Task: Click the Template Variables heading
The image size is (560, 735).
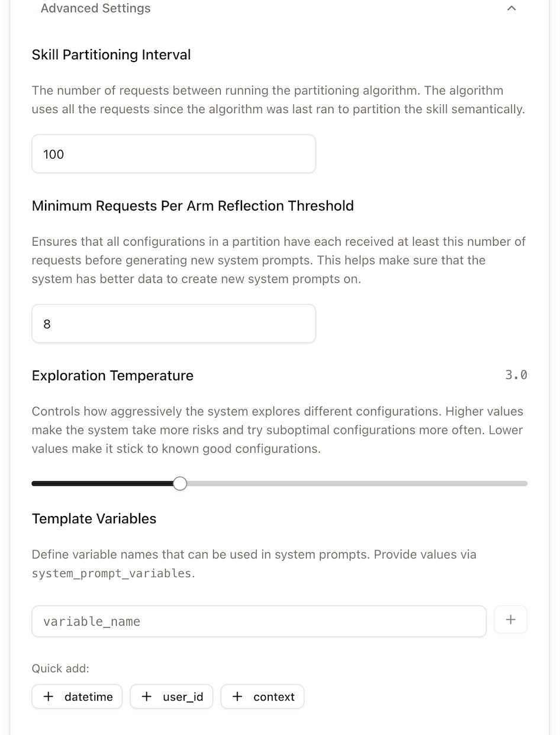Action: click(x=94, y=518)
